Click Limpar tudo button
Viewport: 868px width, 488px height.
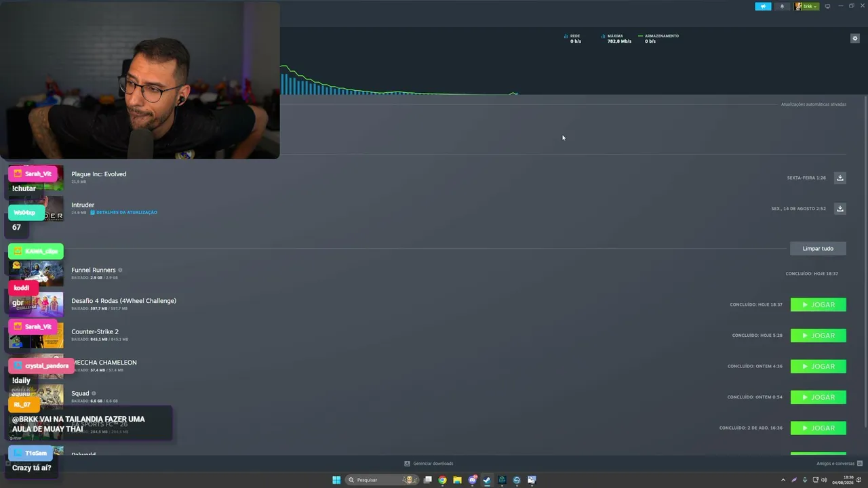(x=818, y=249)
